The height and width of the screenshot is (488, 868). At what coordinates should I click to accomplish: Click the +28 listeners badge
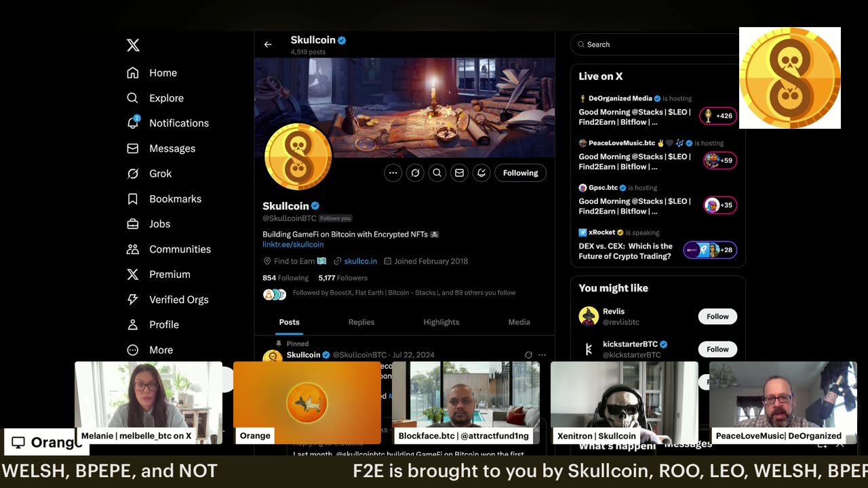[x=710, y=250]
